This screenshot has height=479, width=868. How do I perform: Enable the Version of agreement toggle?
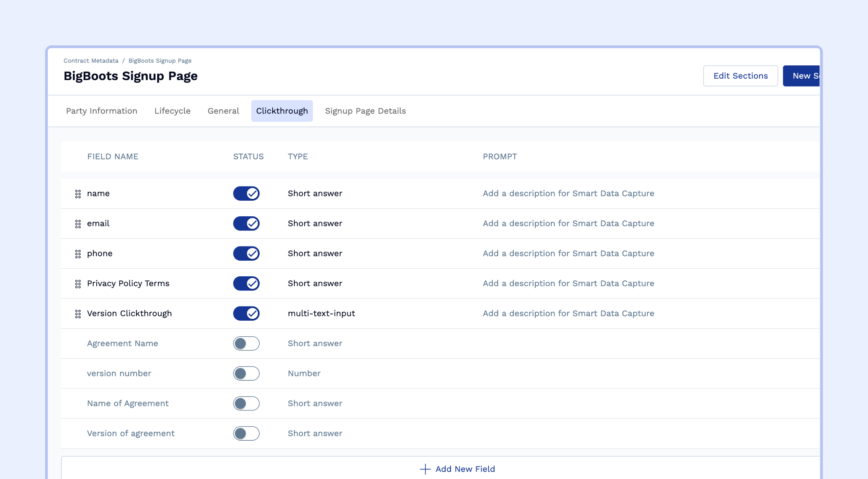coord(246,433)
